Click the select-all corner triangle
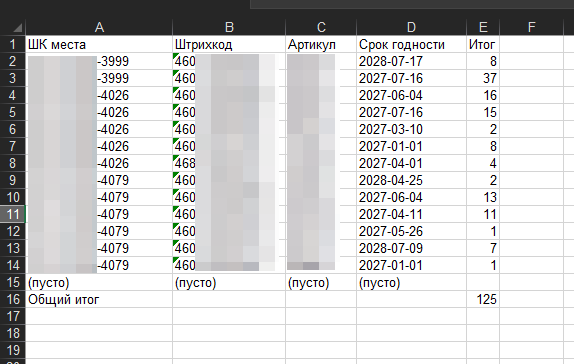 pos(17,27)
